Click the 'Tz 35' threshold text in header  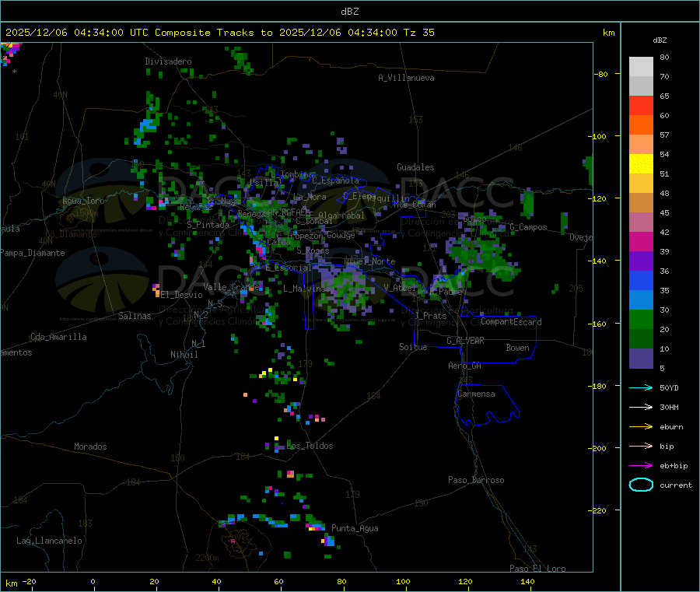click(x=418, y=33)
